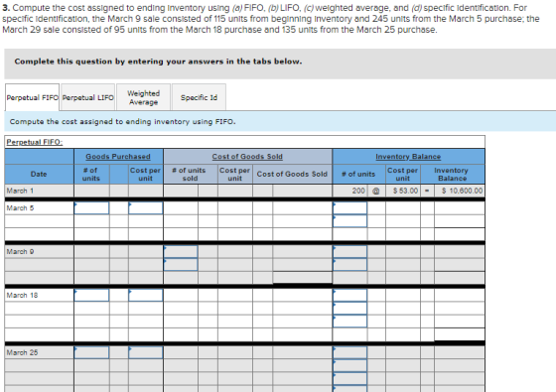Screen dimensions: 556x392
Task: Open the Weighted Average tab
Action: [143, 97]
